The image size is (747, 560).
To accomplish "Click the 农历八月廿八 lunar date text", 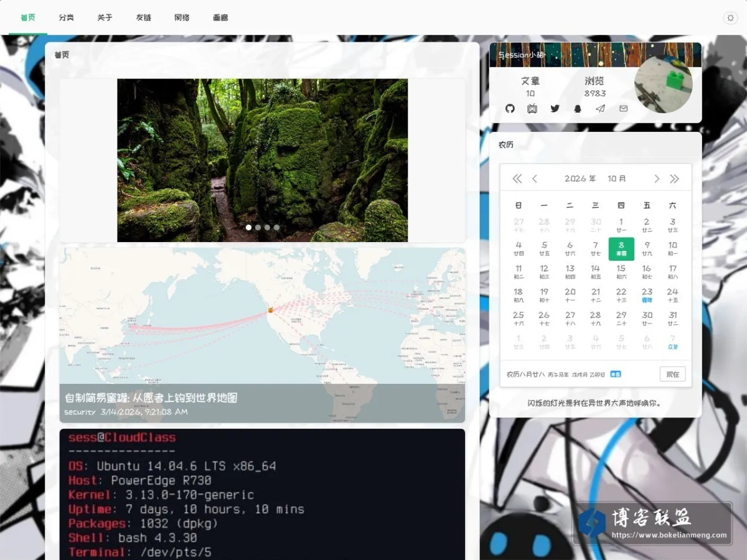I will pos(525,374).
